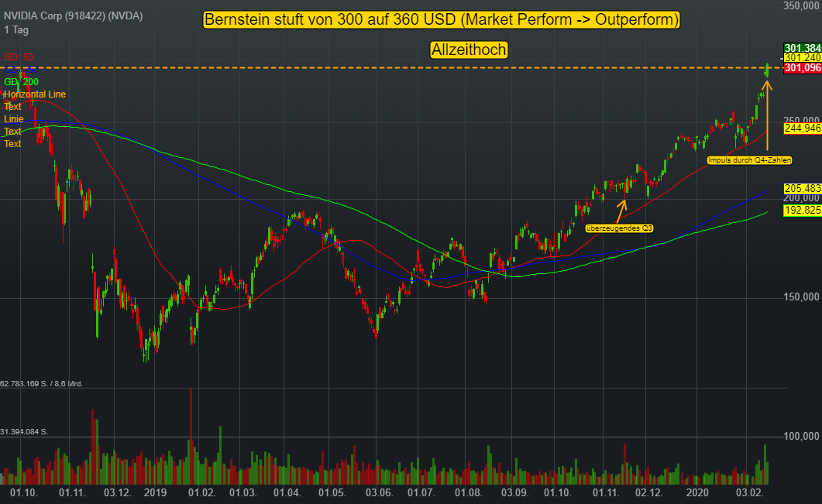
Task: Click the Bernstein upgrade headline annotation
Action: point(442,20)
